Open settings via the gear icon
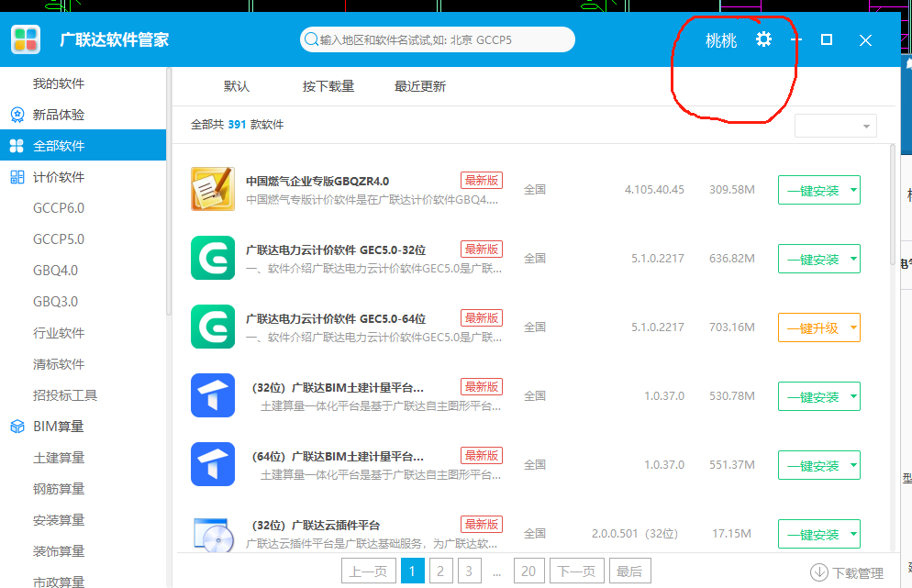Viewport: 912px width, 588px height. point(763,39)
